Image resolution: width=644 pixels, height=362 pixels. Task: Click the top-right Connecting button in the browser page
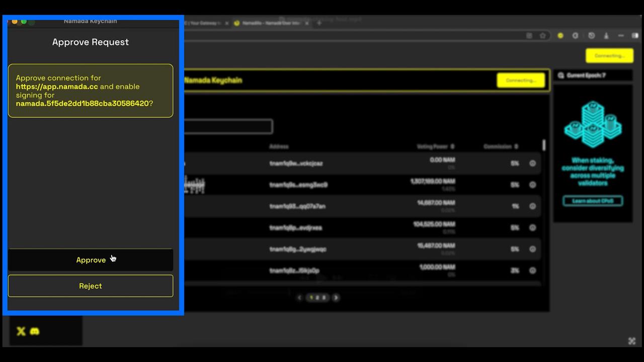(x=609, y=55)
